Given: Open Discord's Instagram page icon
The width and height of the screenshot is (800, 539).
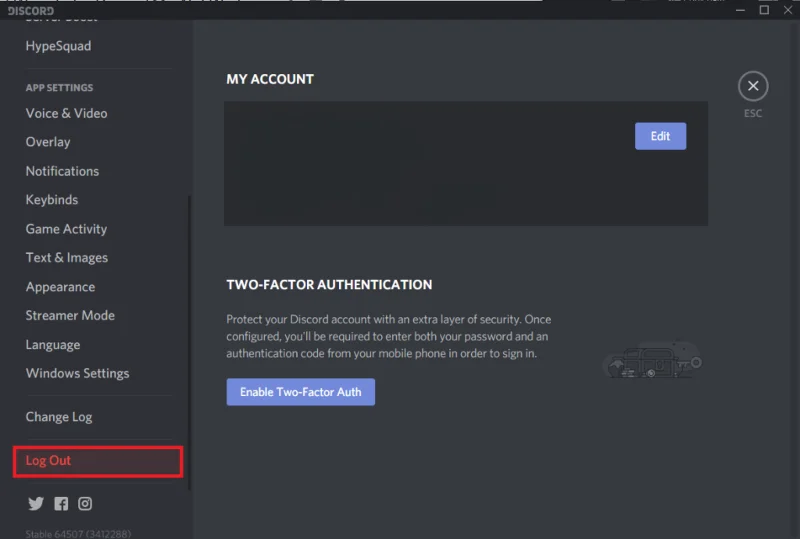Looking at the screenshot, I should 85,504.
